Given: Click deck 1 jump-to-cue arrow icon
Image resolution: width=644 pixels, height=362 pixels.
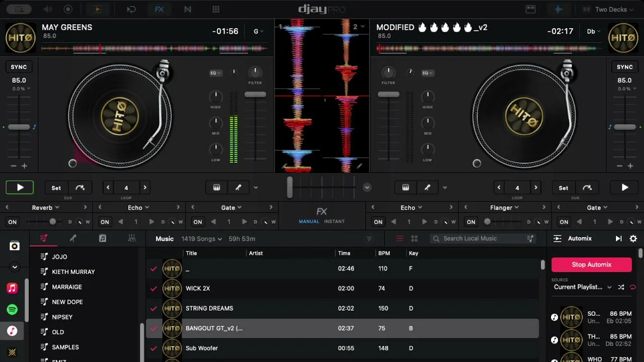Looking at the screenshot, I should pyautogui.click(x=80, y=188).
